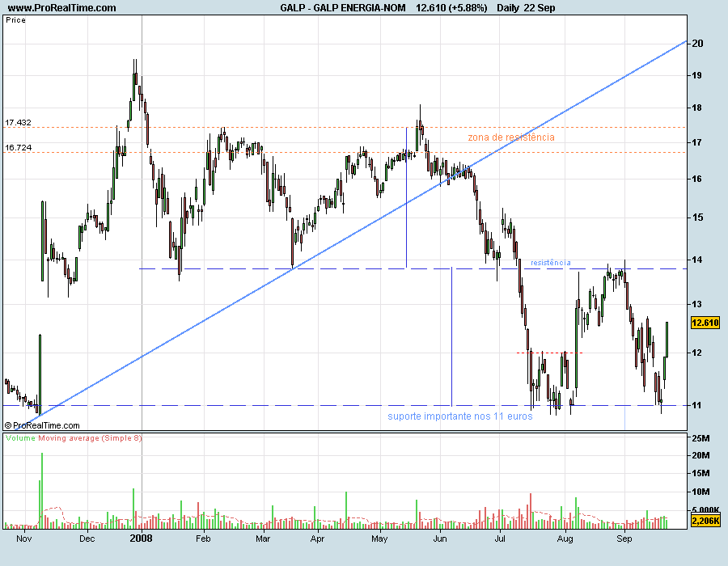The width and height of the screenshot is (728, 566).
Task: Select the 2008 year label
Action: (141, 539)
